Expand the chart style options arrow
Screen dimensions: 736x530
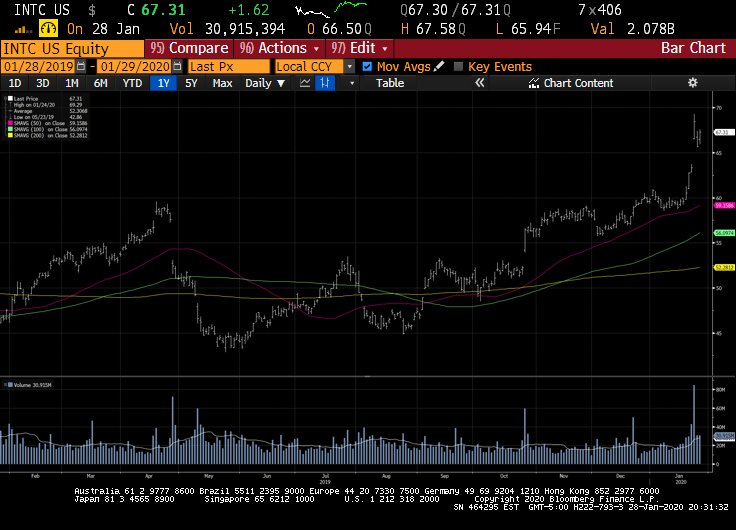tap(352, 83)
